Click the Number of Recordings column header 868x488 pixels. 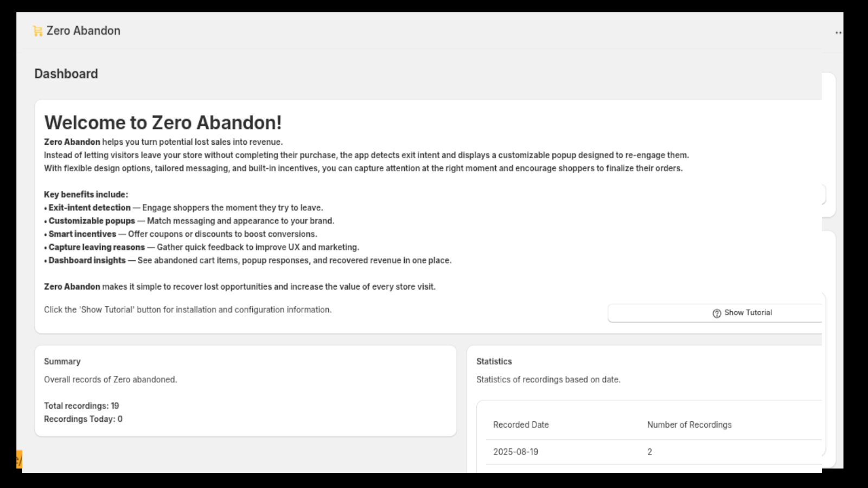pyautogui.click(x=689, y=425)
